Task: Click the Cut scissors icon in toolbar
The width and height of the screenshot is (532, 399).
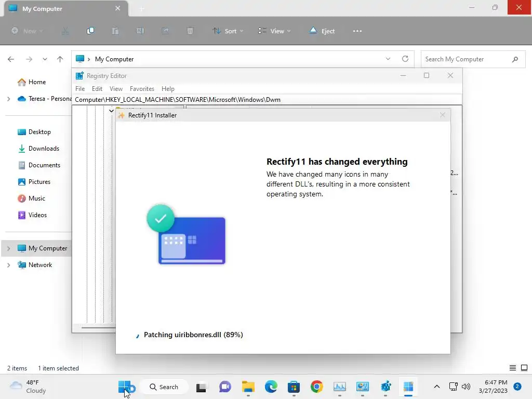Action: 65,31
